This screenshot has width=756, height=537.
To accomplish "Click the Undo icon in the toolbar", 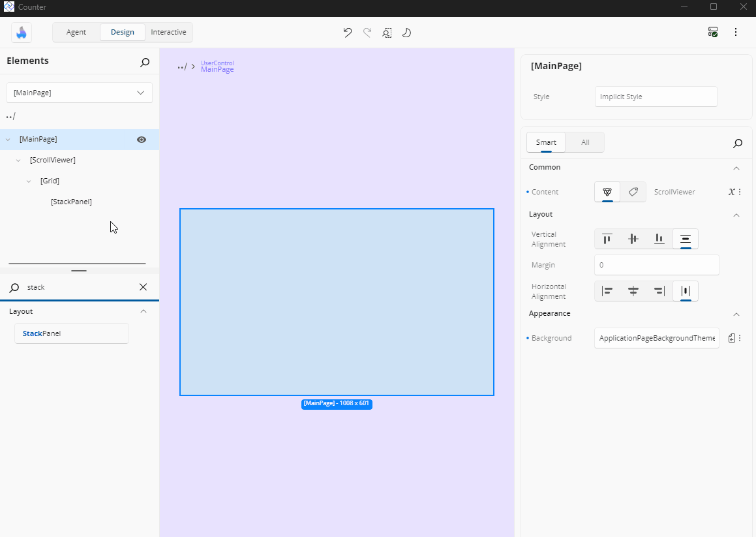I will tap(347, 32).
